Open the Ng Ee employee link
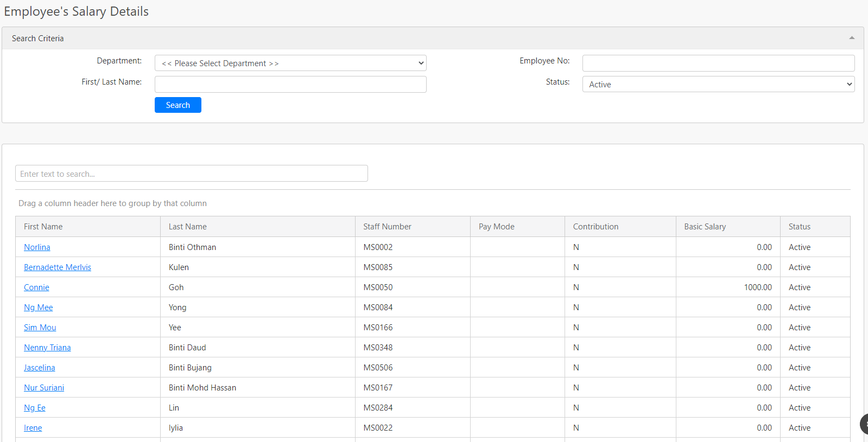The height and width of the screenshot is (442, 868). tap(35, 407)
